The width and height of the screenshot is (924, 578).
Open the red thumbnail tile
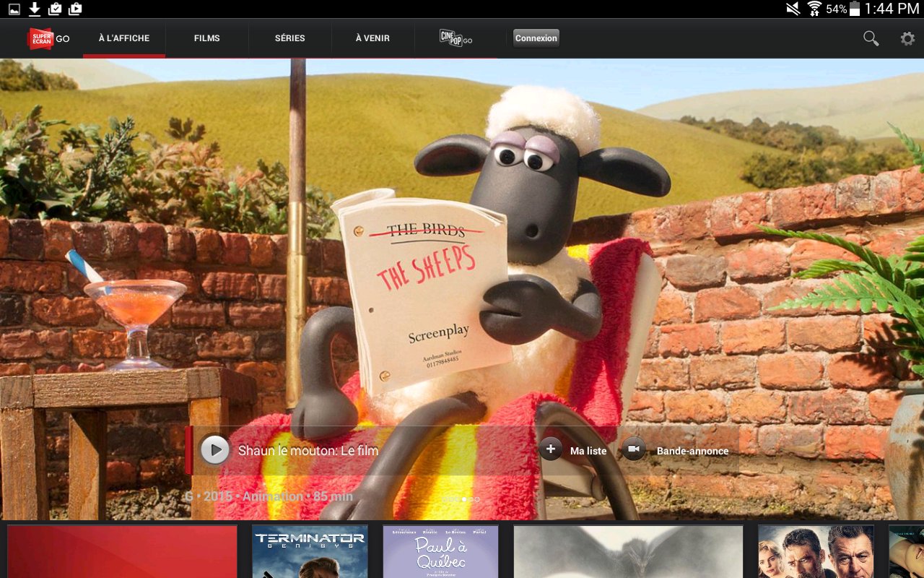[122, 551]
